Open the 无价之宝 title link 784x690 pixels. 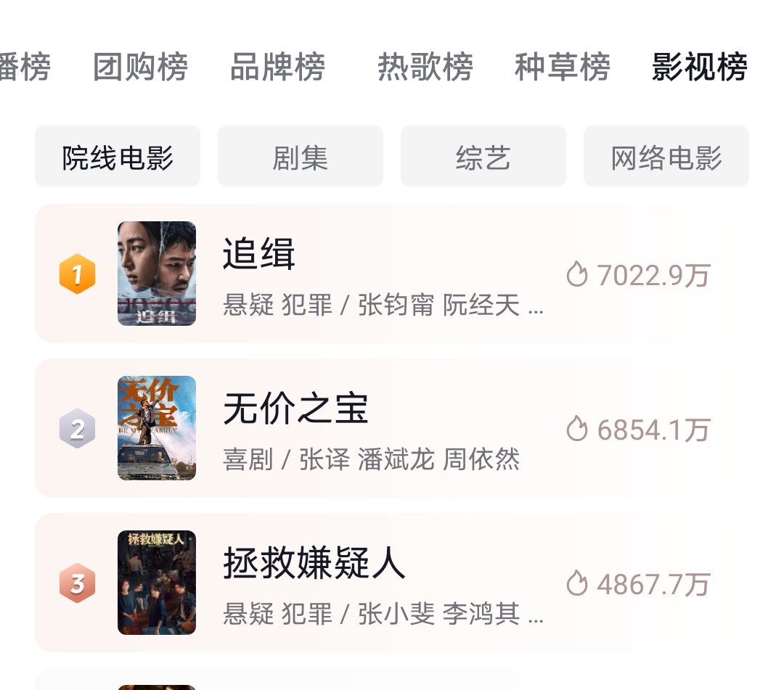point(295,408)
